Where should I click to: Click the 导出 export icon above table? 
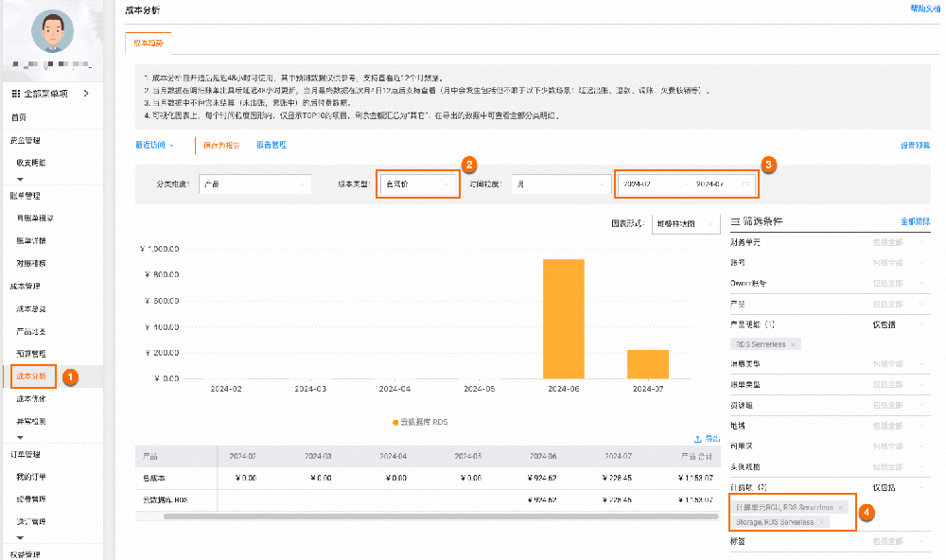pos(698,439)
